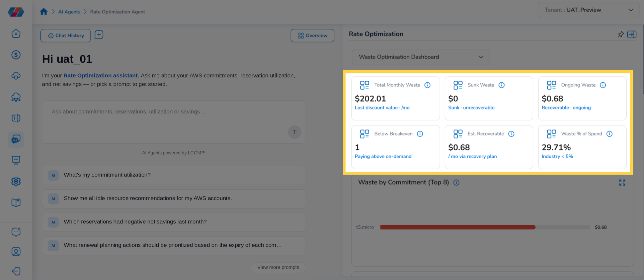This screenshot has height=280, width=644.
Task: Select prompt "What's my commitment utilization?"
Action: [x=174, y=175]
